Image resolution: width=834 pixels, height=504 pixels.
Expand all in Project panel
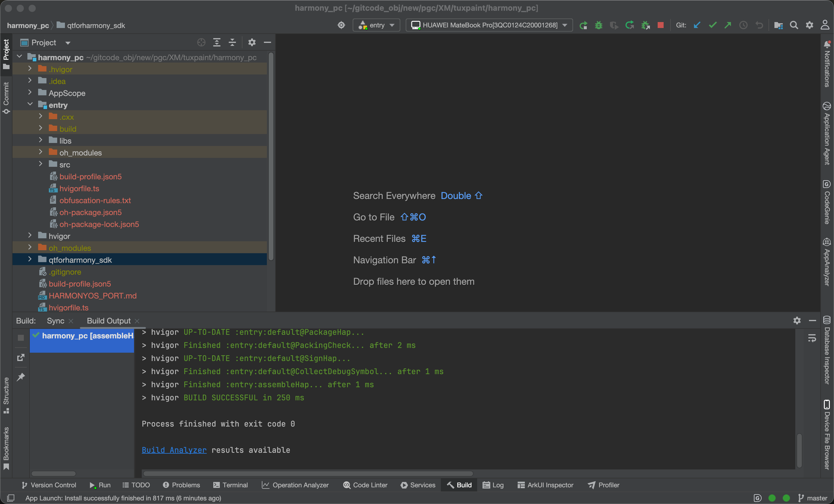[217, 42]
